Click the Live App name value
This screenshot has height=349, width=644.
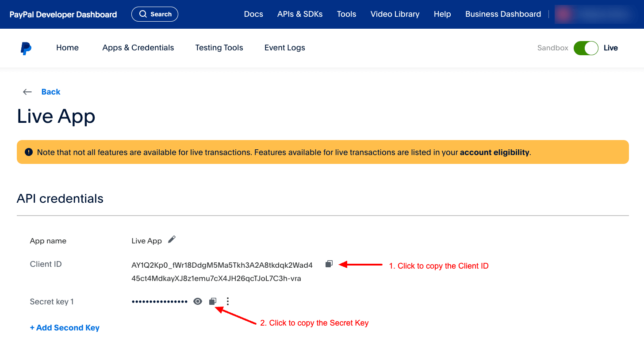click(x=147, y=241)
